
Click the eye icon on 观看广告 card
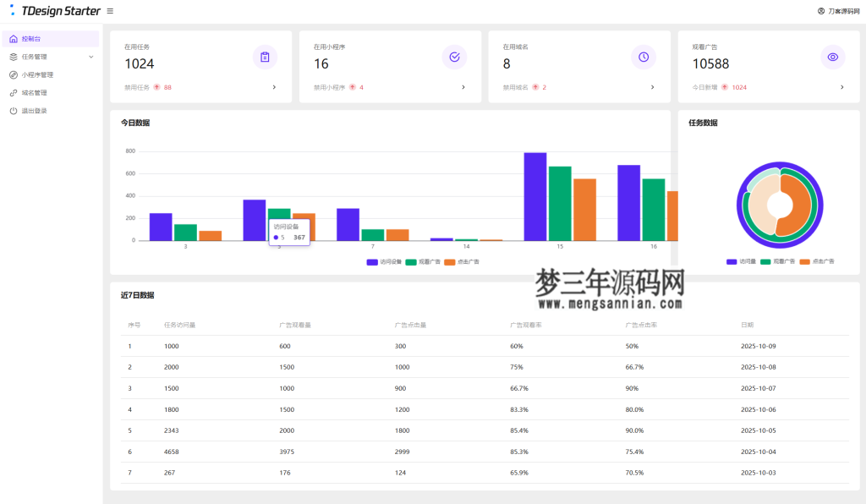point(833,57)
